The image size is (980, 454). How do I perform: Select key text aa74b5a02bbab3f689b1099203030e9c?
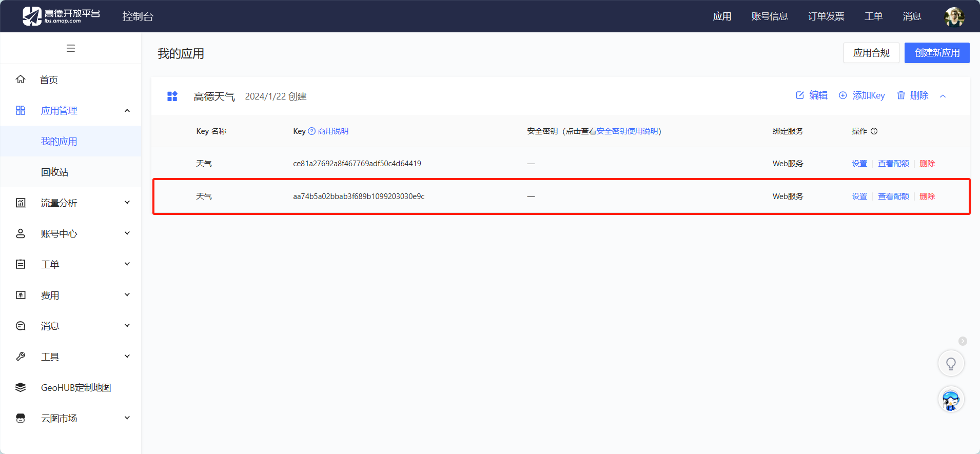(359, 196)
